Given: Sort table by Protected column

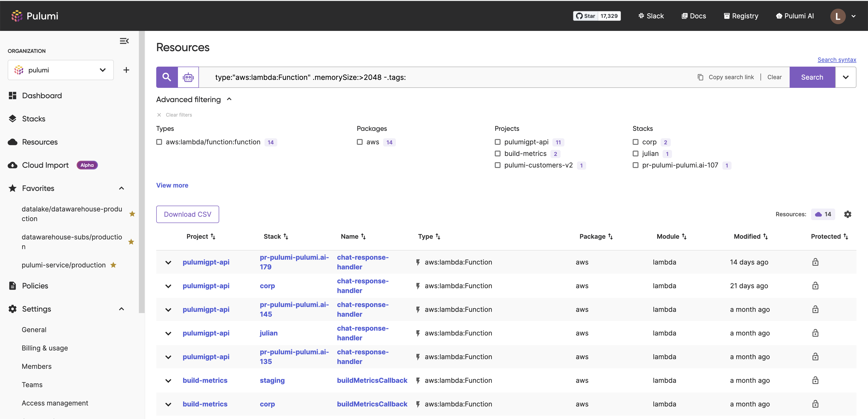Looking at the screenshot, I should coord(829,237).
